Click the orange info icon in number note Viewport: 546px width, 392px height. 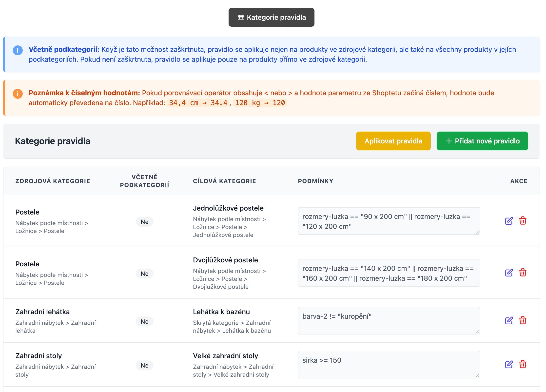(18, 94)
